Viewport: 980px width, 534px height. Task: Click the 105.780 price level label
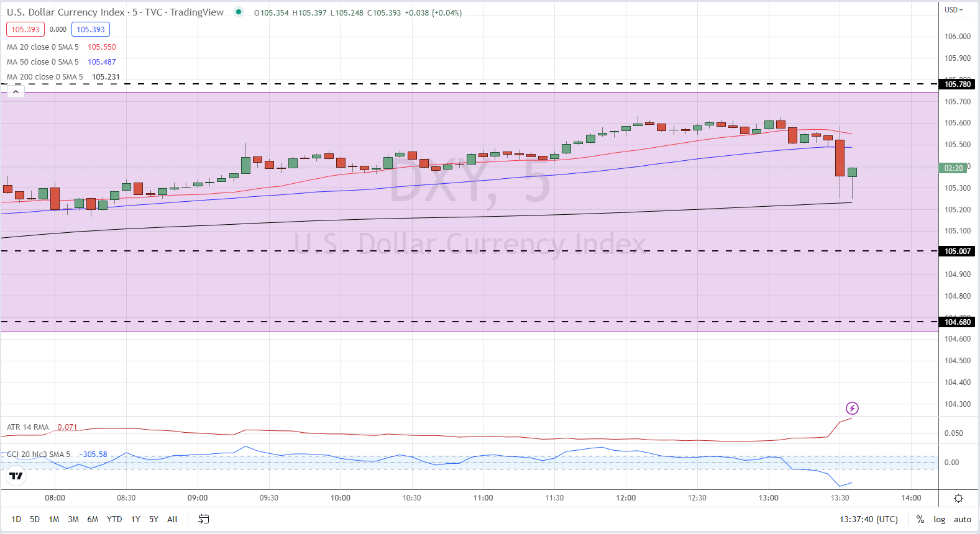957,84
